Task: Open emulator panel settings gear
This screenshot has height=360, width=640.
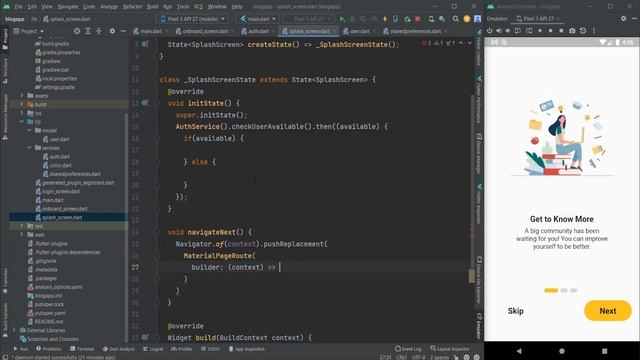Action: tap(623, 19)
